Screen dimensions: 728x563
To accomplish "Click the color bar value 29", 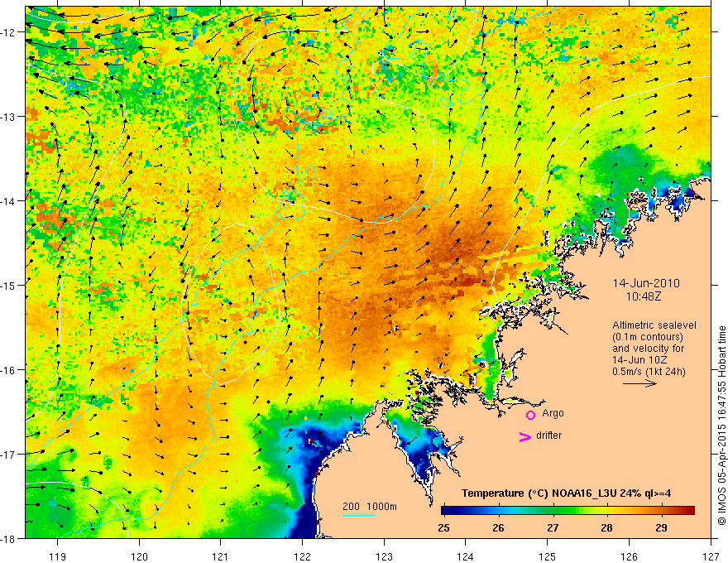I will (x=661, y=527).
